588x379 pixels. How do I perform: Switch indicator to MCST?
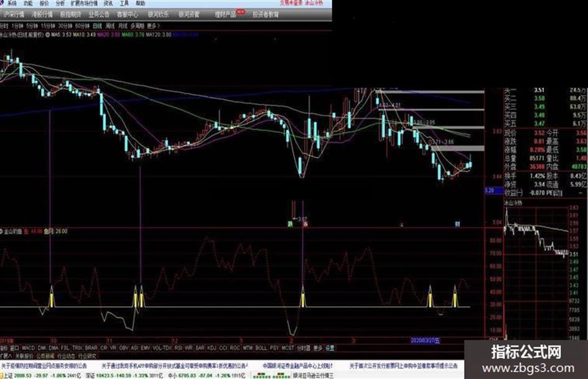pyautogui.click(x=288, y=349)
